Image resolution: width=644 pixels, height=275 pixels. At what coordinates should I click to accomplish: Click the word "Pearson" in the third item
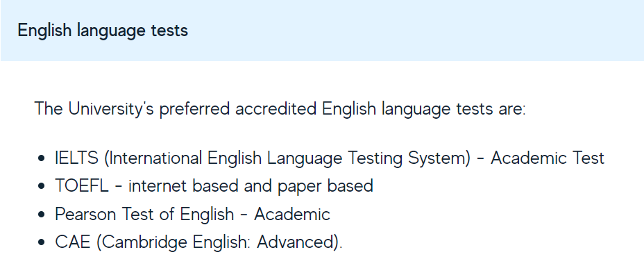(x=85, y=214)
